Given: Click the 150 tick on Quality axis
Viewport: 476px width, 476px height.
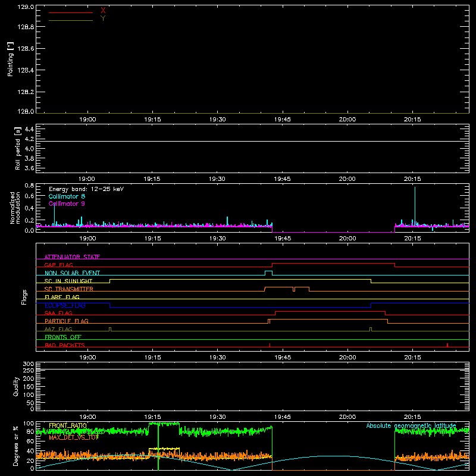Looking at the screenshot, I should 29,387.
